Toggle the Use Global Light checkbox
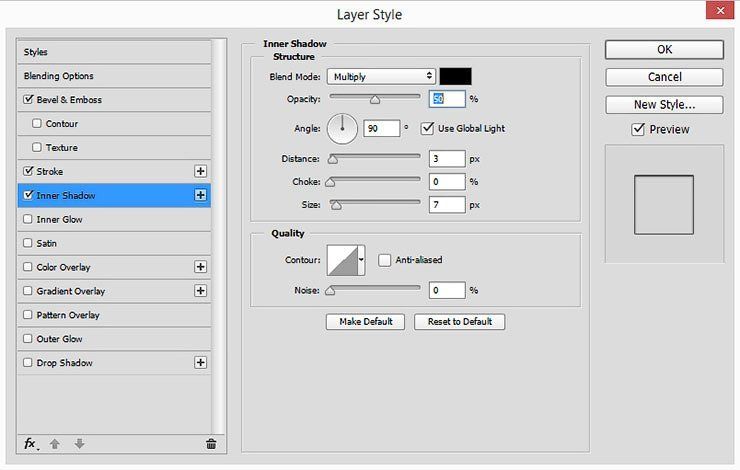Screen dimensions: 740x470 point(427,128)
